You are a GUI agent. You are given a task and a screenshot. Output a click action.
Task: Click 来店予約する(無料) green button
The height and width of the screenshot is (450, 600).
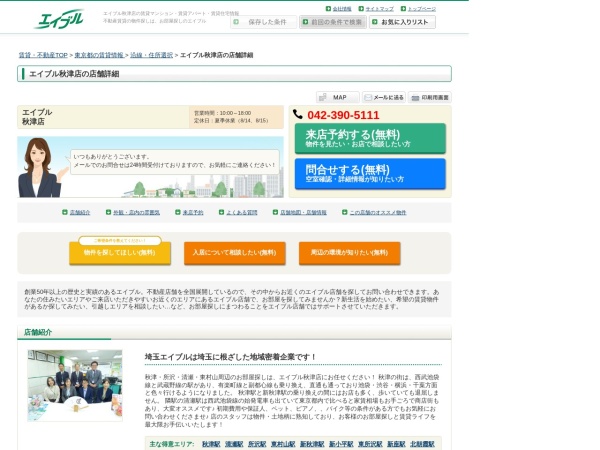[370, 138]
